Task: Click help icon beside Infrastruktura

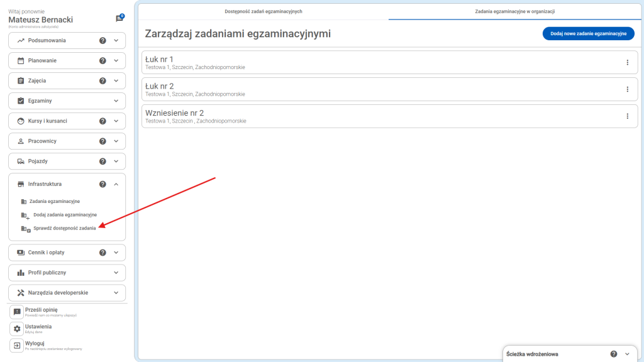Action: pyautogui.click(x=103, y=184)
